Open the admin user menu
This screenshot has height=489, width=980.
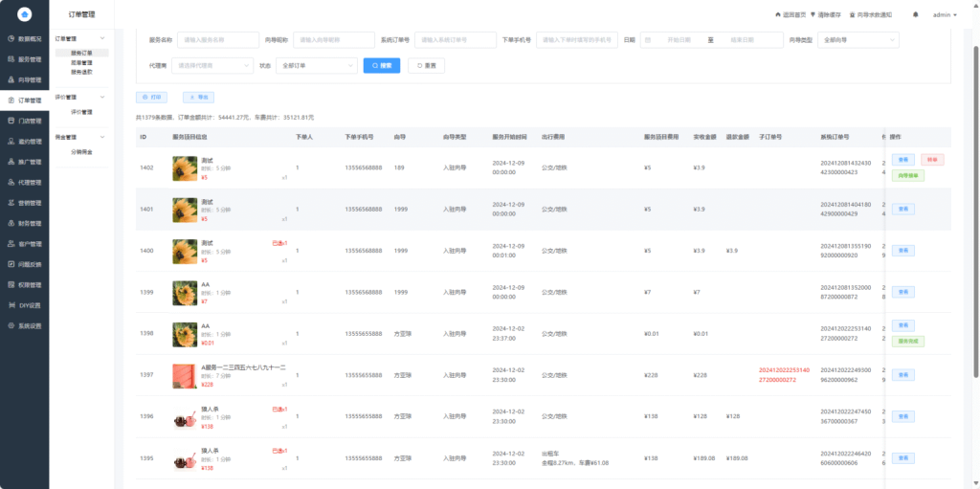tap(945, 15)
